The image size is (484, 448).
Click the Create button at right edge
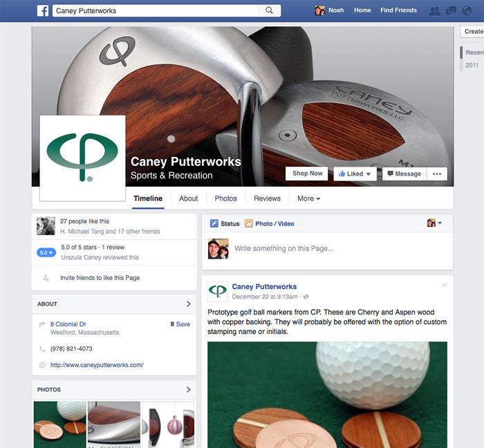[472, 32]
